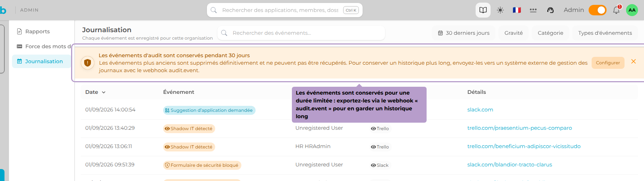The width and height of the screenshot is (644, 181).
Task: Click the Ctrl K shortcut badge
Action: click(351, 10)
